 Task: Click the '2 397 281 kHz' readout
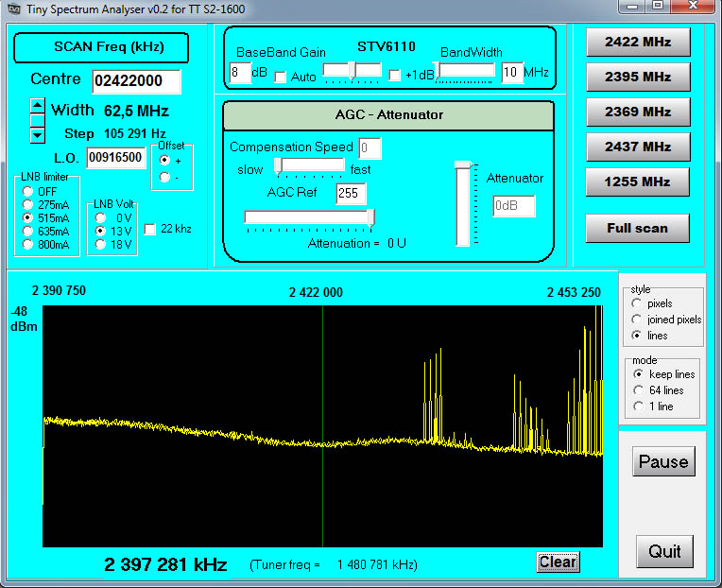click(165, 564)
